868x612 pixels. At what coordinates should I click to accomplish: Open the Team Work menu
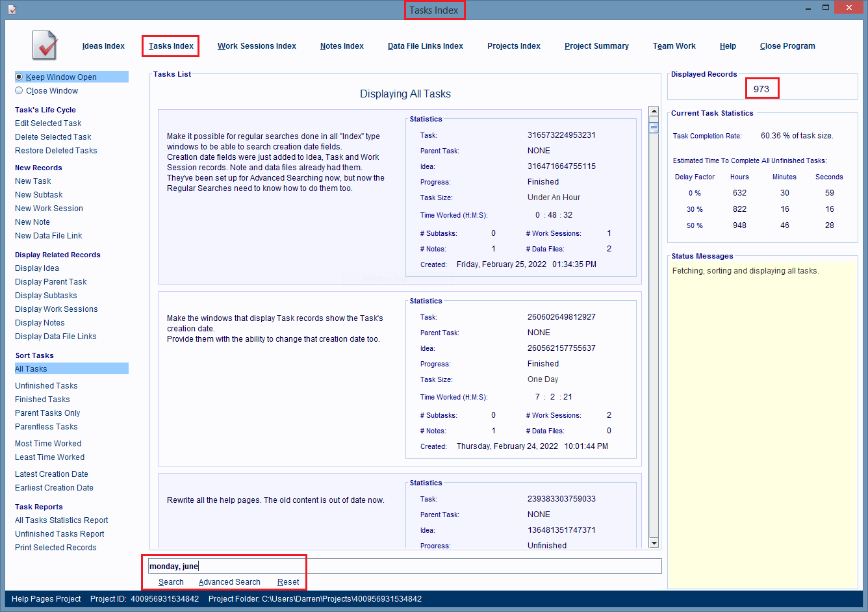pyautogui.click(x=674, y=46)
